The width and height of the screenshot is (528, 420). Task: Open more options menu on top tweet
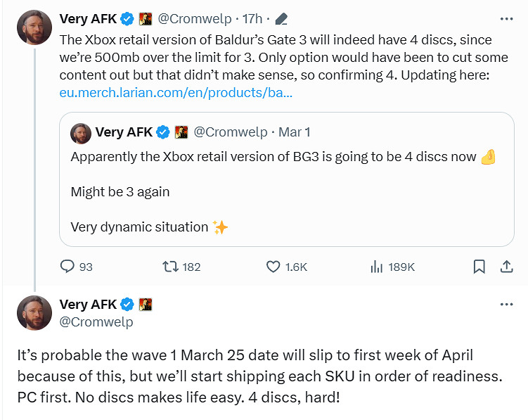(x=506, y=19)
